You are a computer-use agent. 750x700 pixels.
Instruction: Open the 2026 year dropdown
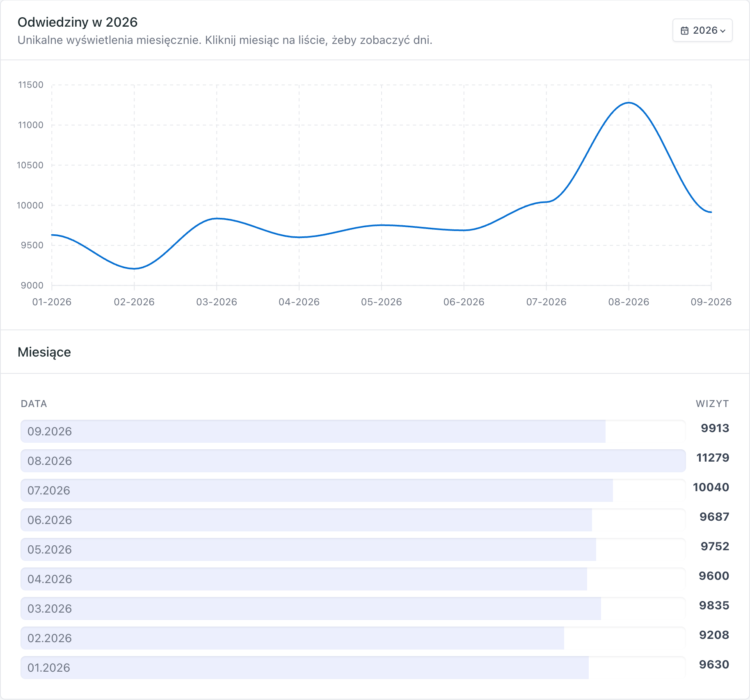pyautogui.click(x=702, y=30)
